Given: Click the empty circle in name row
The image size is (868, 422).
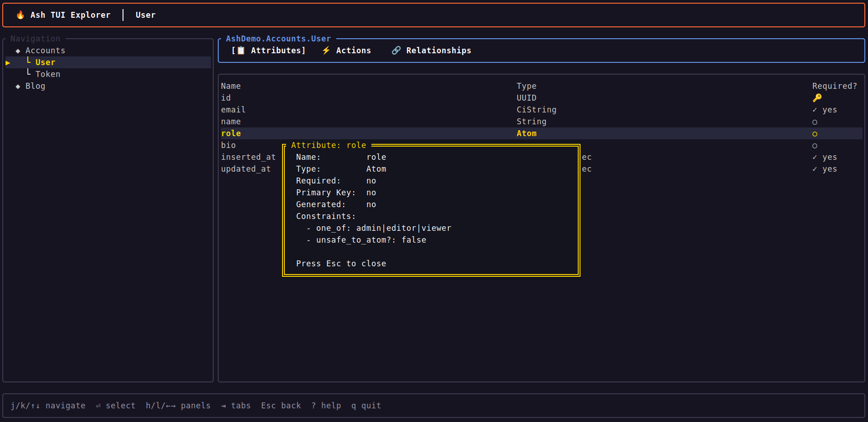Looking at the screenshot, I should (815, 122).
